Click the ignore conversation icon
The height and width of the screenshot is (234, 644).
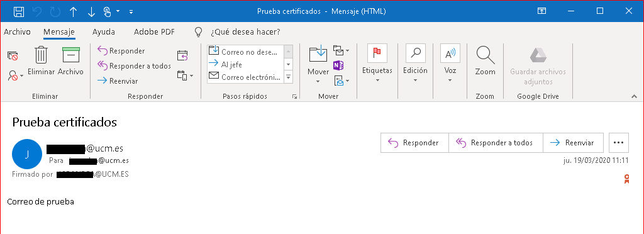13,56
